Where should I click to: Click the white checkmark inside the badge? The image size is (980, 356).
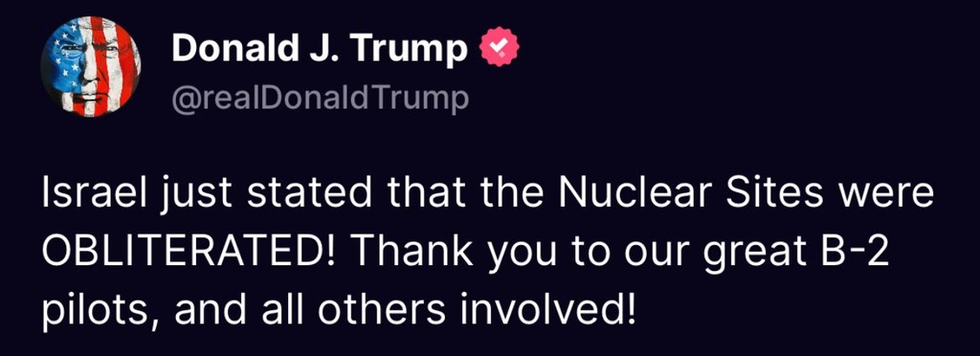click(x=498, y=48)
